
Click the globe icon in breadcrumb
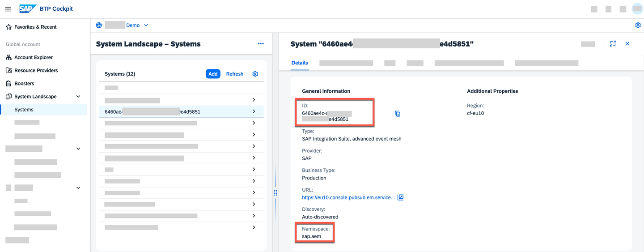(99, 26)
